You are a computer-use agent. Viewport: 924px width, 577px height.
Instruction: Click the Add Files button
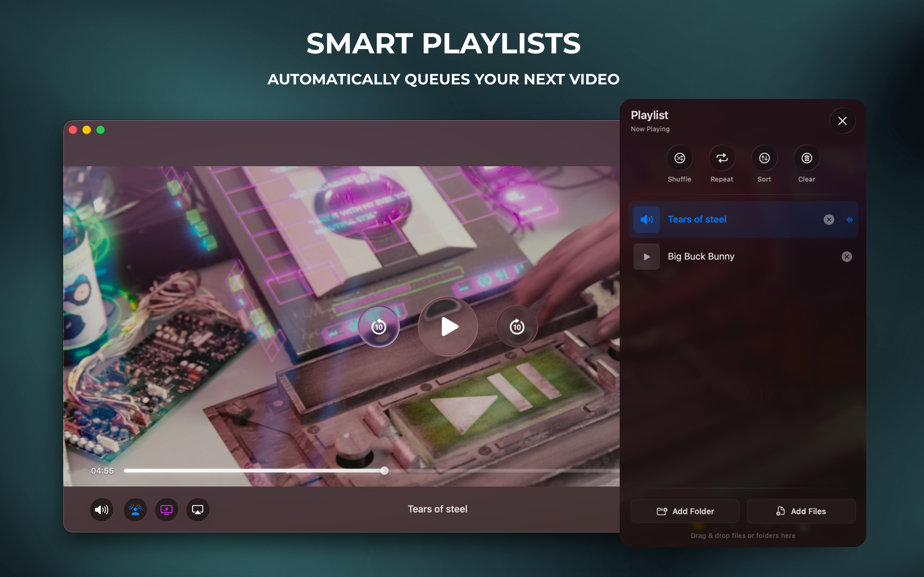[x=801, y=511]
